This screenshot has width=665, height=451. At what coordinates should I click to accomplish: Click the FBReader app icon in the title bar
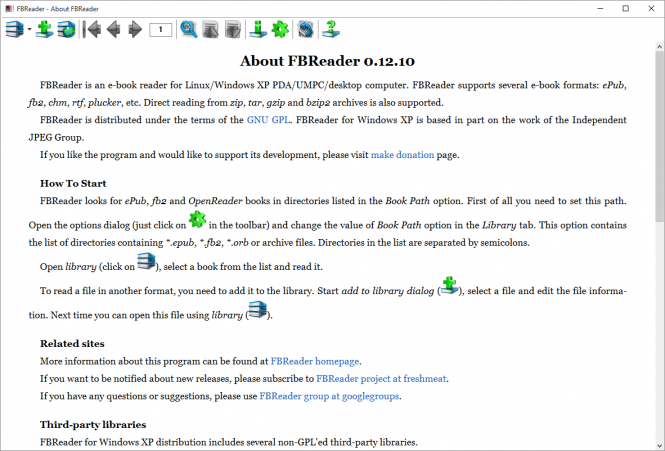(x=9, y=8)
